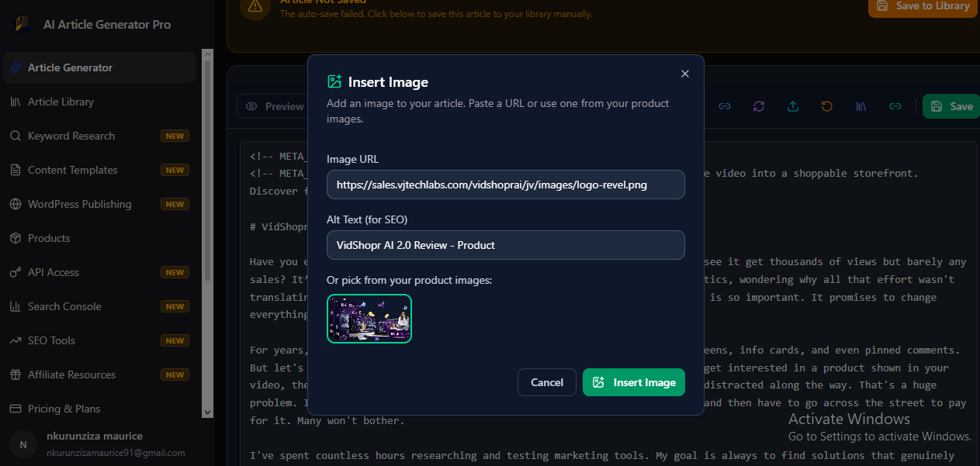The image size is (980, 466).
Task: Click the Content Templates document icon
Action: 15,170
